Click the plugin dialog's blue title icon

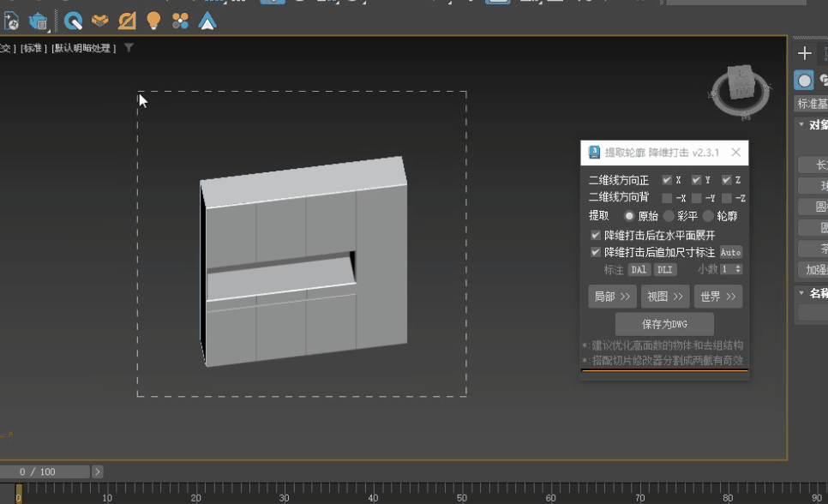[x=594, y=153]
